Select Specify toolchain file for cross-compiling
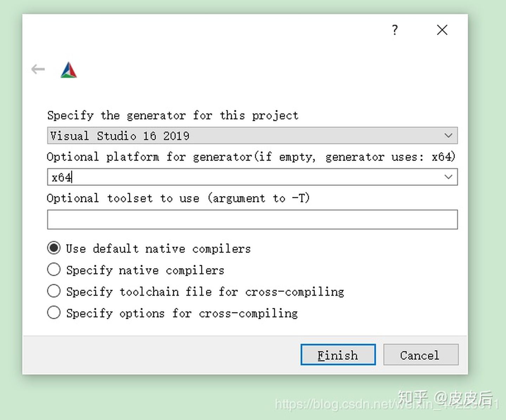This screenshot has height=420, width=506. click(x=54, y=291)
